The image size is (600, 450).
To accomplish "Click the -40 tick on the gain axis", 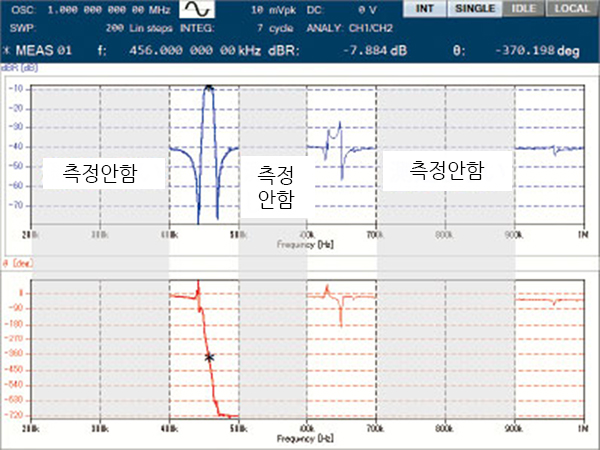I will click(16, 147).
